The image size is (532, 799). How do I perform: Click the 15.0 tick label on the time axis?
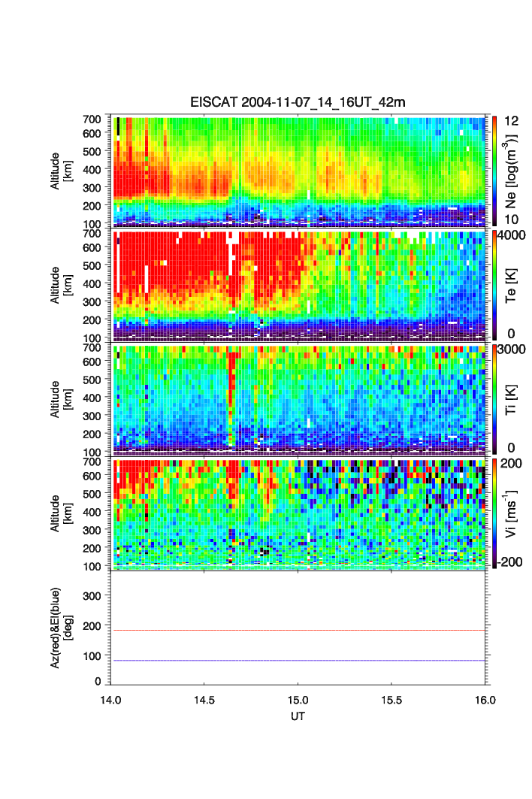[298, 698]
